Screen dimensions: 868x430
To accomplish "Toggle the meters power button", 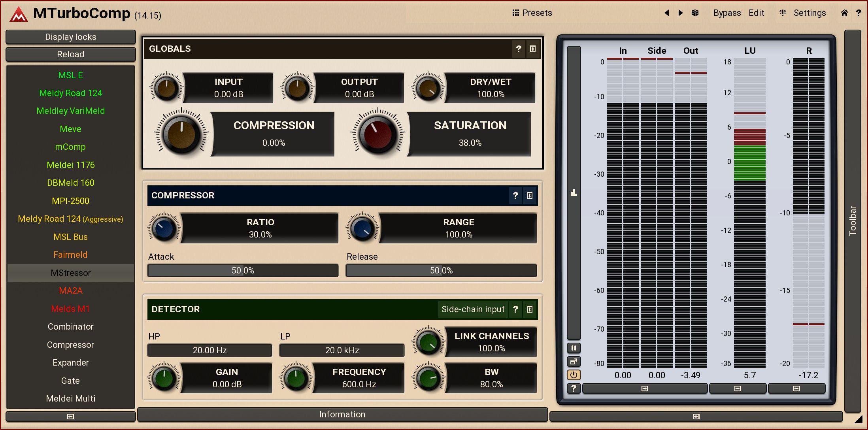I will [x=574, y=375].
